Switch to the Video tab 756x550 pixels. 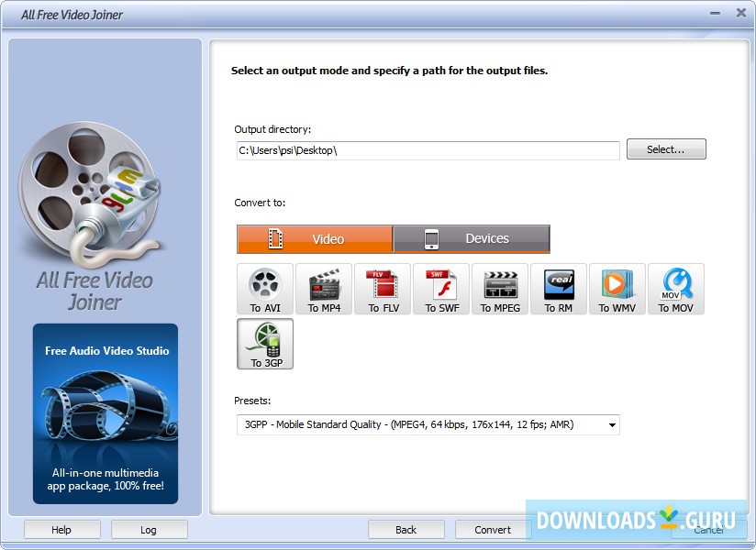click(x=315, y=237)
